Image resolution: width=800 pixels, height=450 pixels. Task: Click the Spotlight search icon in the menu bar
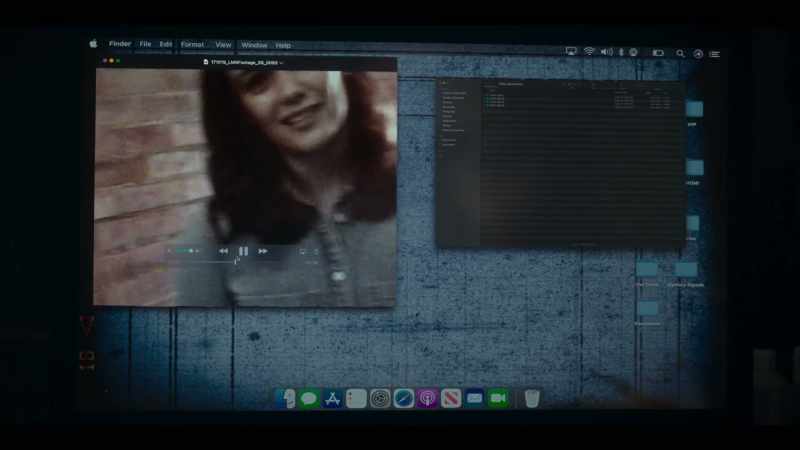(680, 53)
